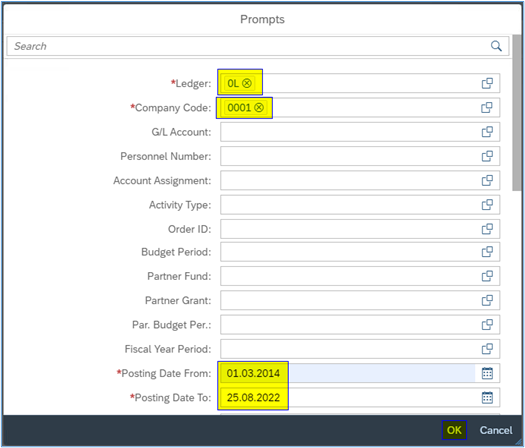The image size is (525, 448).
Task: Open calendar picker for Posting Date To
Action: 487,397
